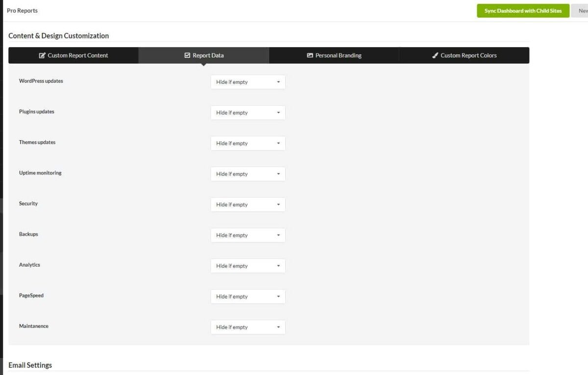The width and height of the screenshot is (588, 375).
Task: Open the Themes updates visibility dropdown
Action: (248, 143)
